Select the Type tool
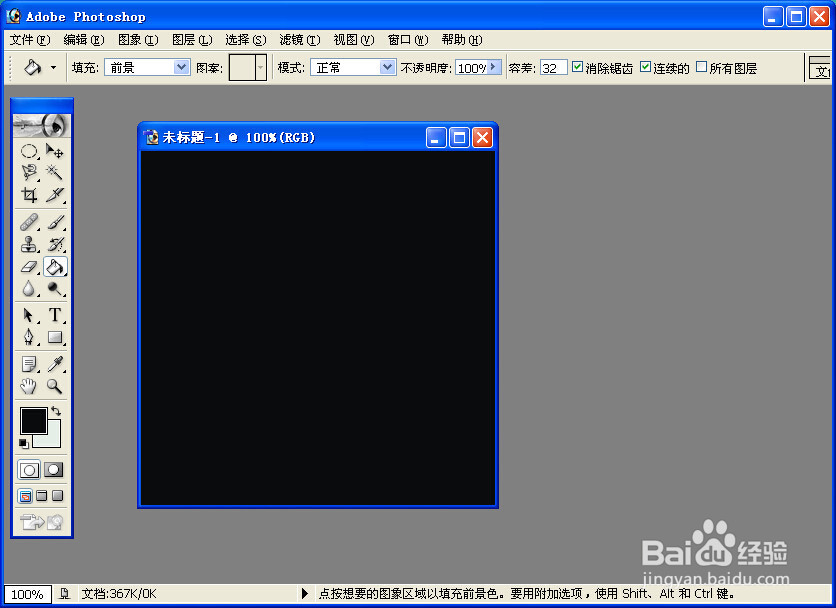The height and width of the screenshot is (608, 836). [x=56, y=314]
